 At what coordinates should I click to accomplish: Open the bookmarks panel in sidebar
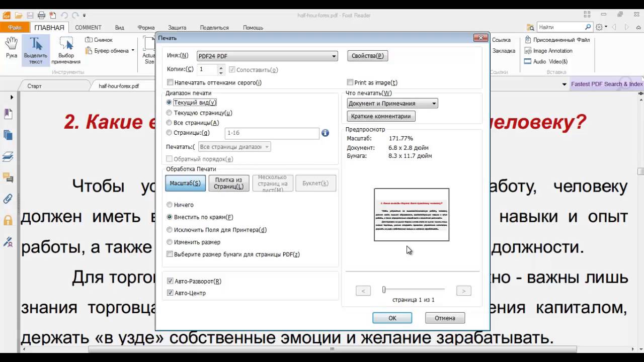click(8, 115)
